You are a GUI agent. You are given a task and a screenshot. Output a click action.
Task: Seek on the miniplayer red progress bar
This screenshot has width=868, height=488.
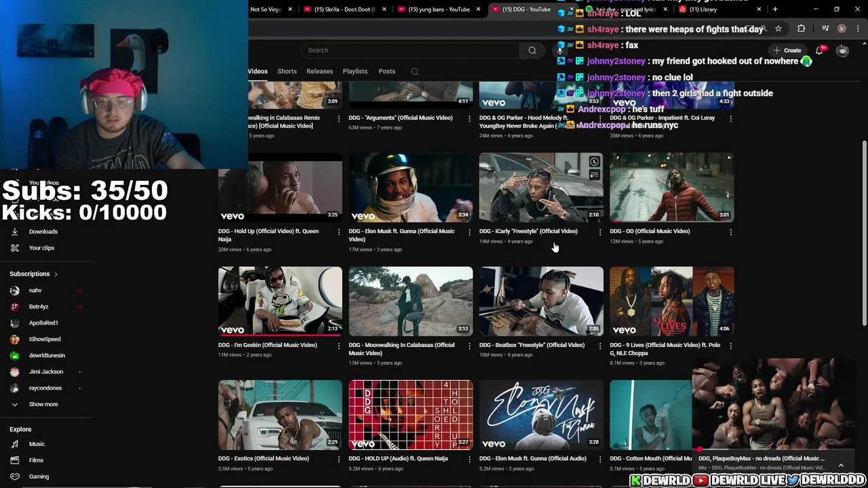pos(773,450)
